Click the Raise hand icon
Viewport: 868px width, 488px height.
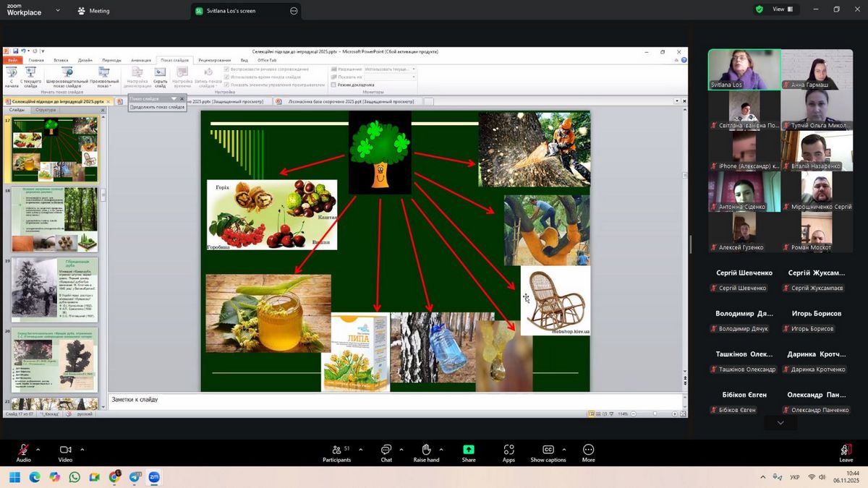426,452
